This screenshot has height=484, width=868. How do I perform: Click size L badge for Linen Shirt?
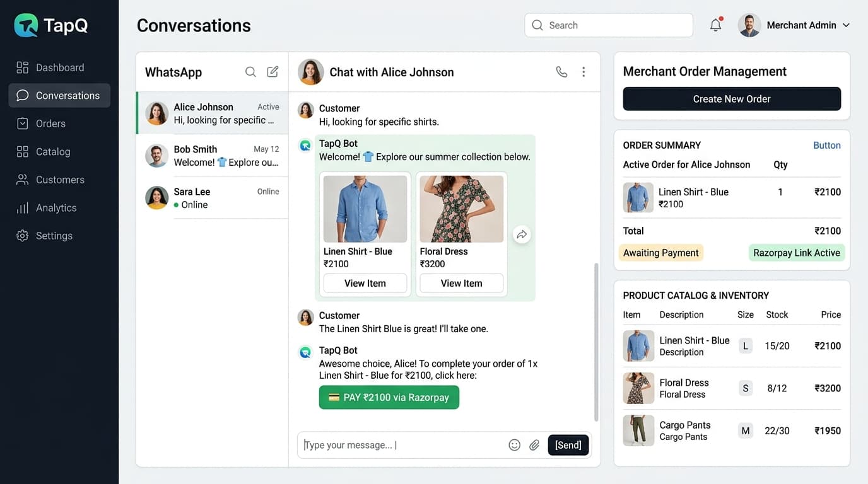click(746, 346)
